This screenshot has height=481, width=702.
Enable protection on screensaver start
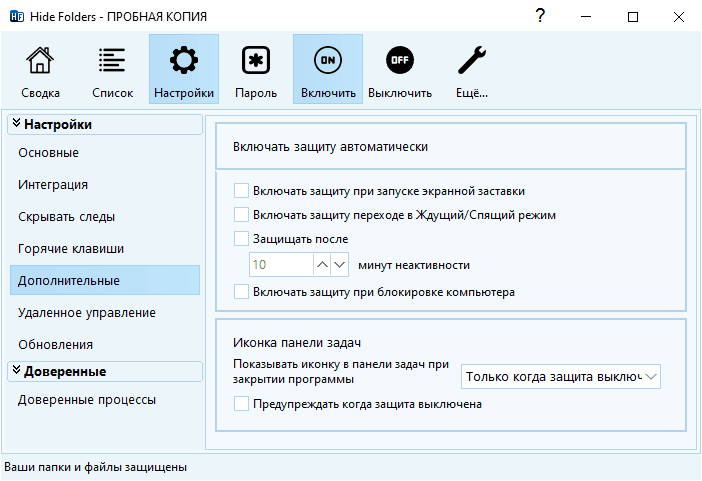click(x=241, y=191)
